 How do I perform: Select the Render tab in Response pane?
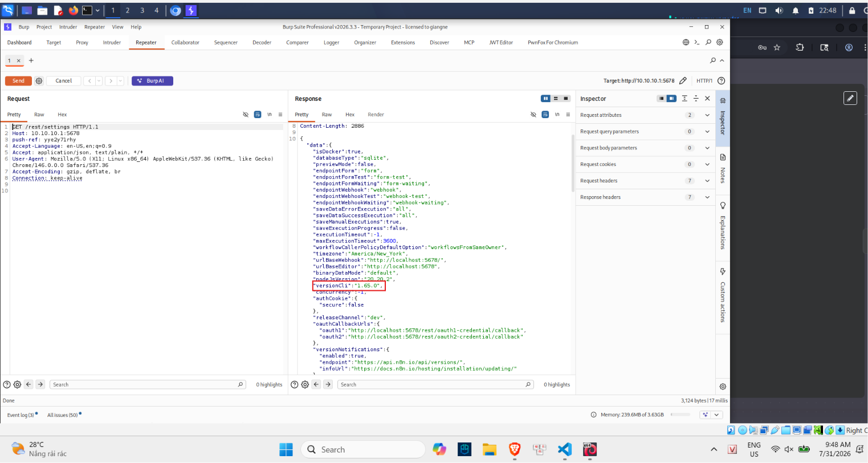[376, 115]
